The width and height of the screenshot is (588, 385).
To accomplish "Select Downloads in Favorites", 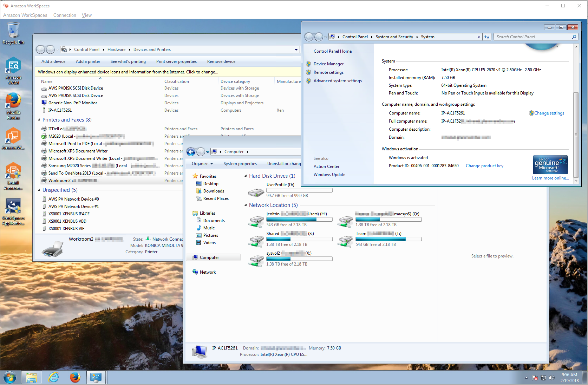I will [214, 191].
